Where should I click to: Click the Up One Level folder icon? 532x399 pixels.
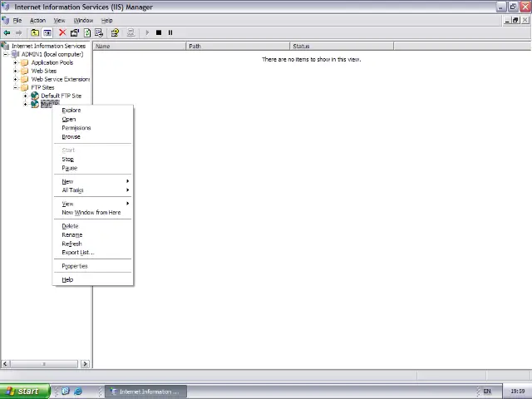35,33
